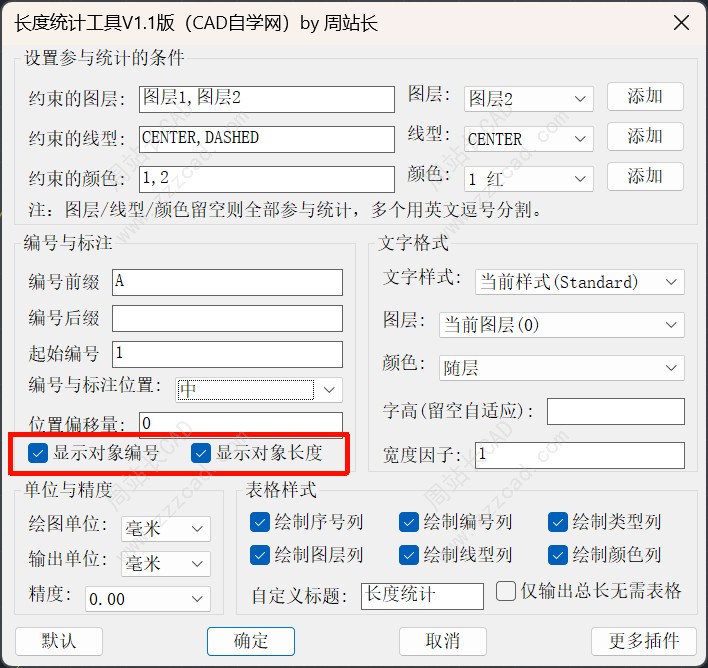Uncheck the 绘制类型列 checkbox
Viewport: 708px width, 668px height.
[x=558, y=522]
